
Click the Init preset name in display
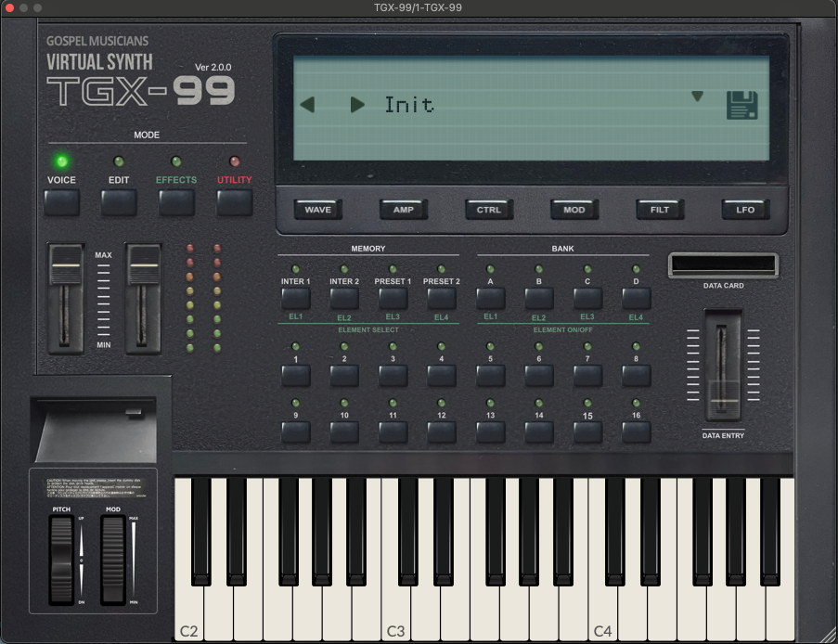(x=409, y=105)
